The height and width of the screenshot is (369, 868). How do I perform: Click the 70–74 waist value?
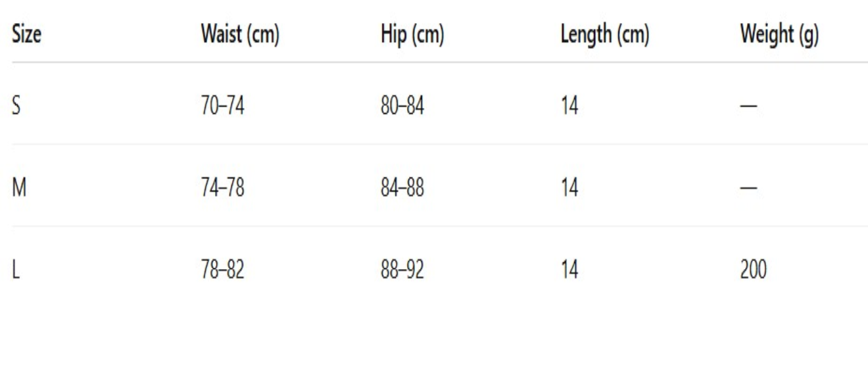[x=222, y=107]
